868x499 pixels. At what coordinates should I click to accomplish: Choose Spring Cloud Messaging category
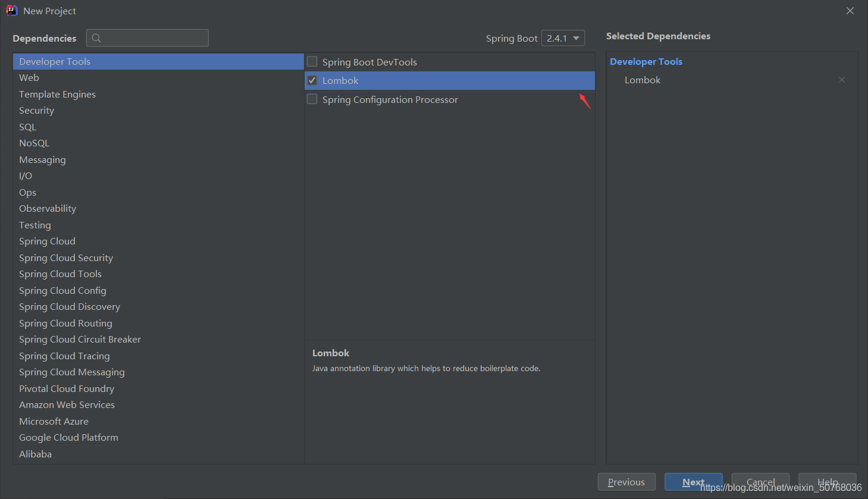158,372
